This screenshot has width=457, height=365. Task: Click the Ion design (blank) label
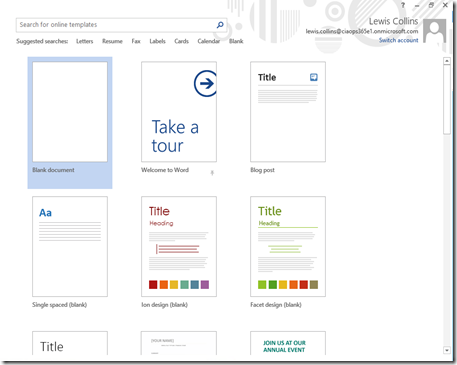coord(165,305)
